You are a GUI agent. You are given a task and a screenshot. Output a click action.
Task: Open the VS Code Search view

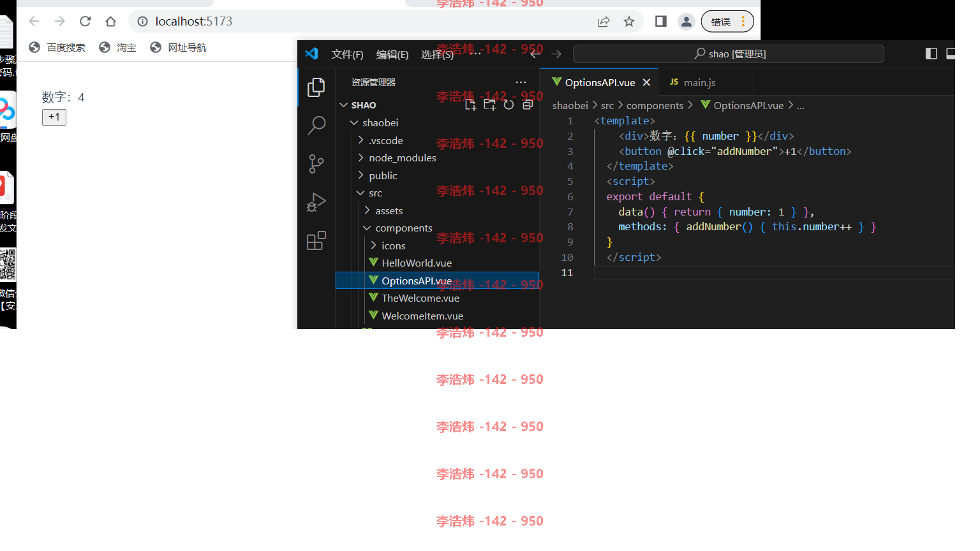click(316, 125)
